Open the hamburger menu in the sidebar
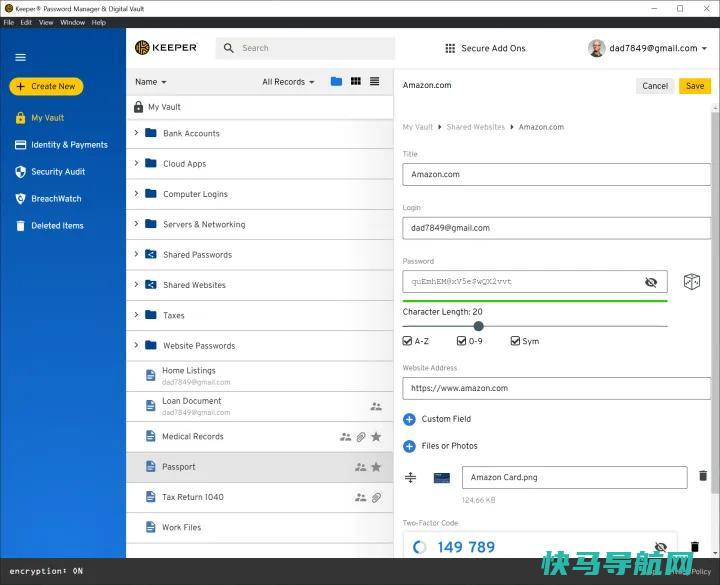 [20, 57]
